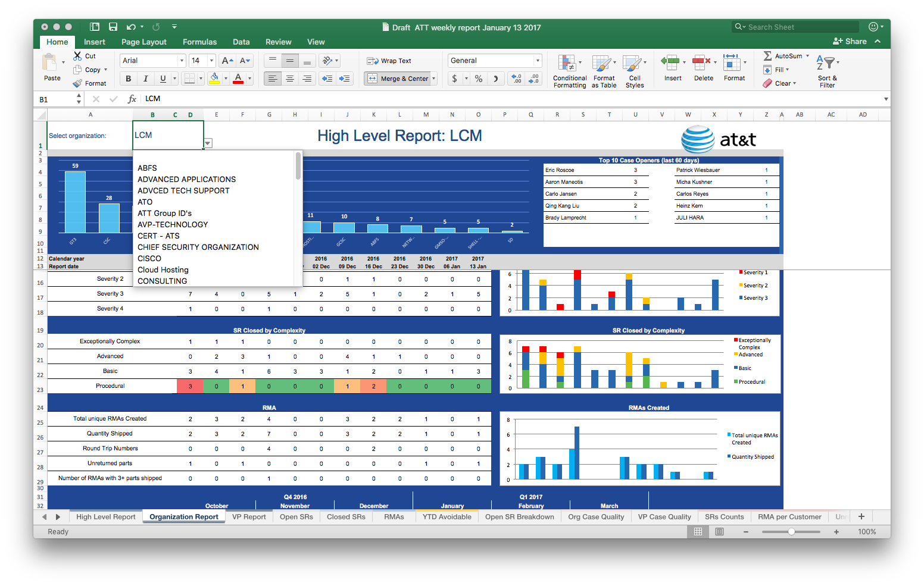924x586 pixels.
Task: Click the Paste clipboard icon
Action: pos(50,63)
